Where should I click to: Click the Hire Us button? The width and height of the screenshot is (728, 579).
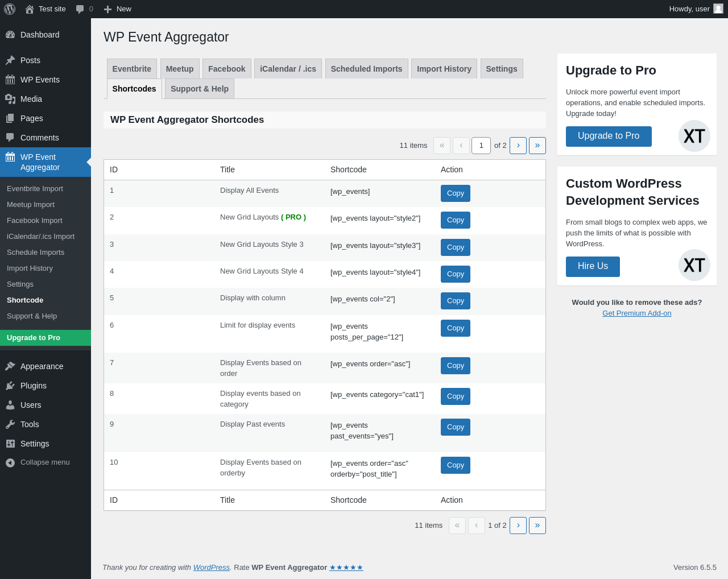[593, 267]
